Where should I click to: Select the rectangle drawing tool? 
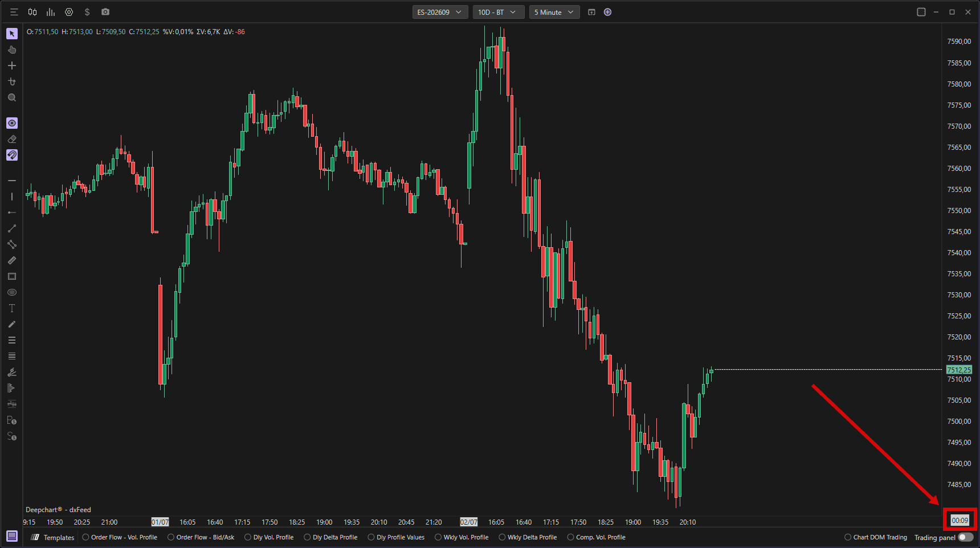12,276
